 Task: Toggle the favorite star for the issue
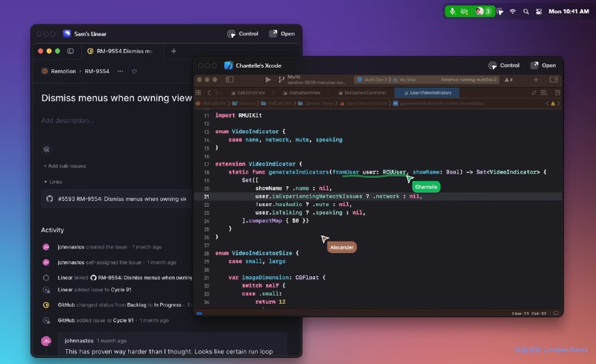click(x=134, y=71)
